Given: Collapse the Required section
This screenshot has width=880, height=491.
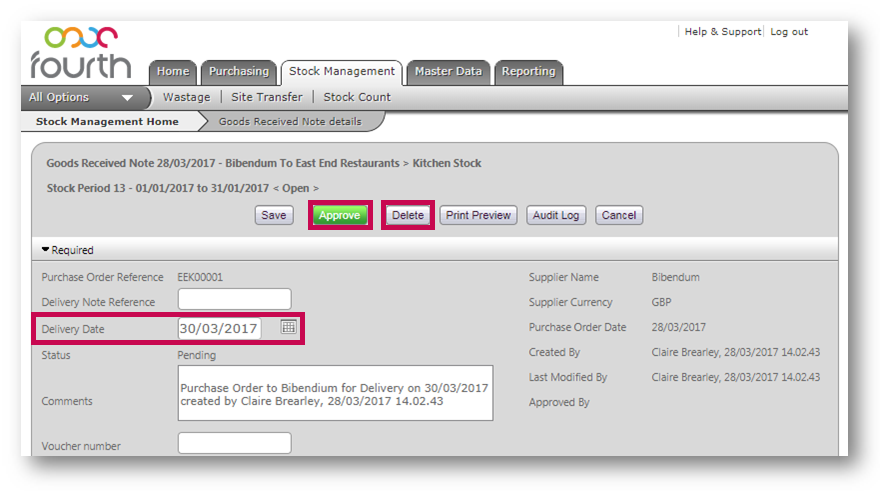Looking at the screenshot, I should 68,250.
